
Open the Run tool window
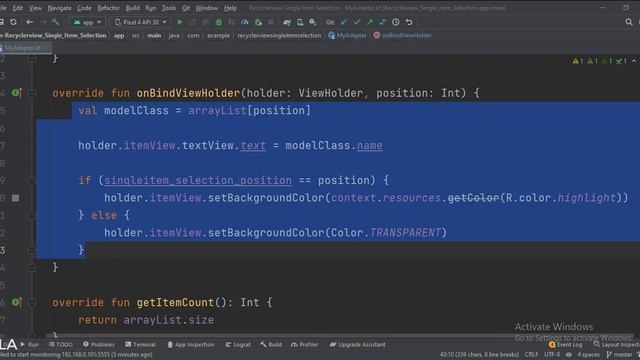point(30,344)
